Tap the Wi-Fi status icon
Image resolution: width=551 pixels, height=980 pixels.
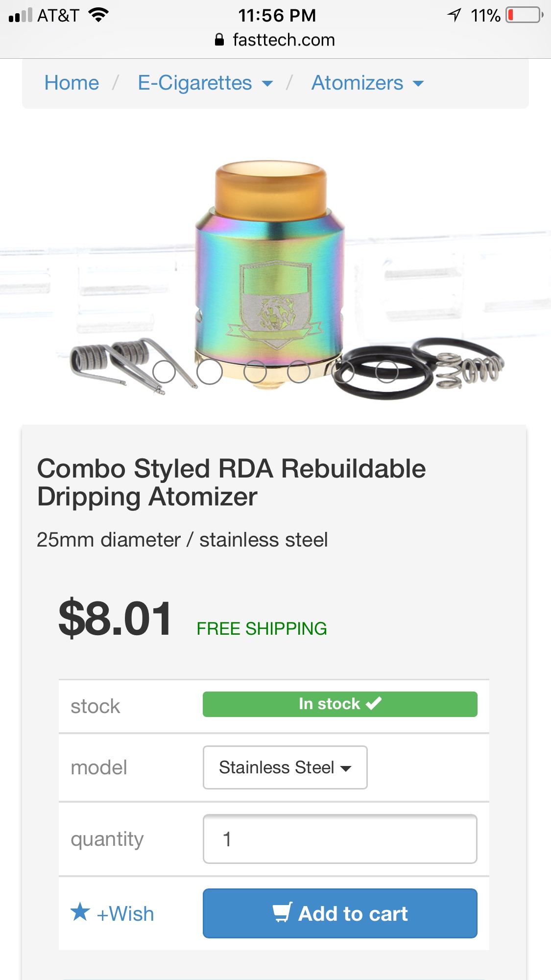(x=98, y=15)
